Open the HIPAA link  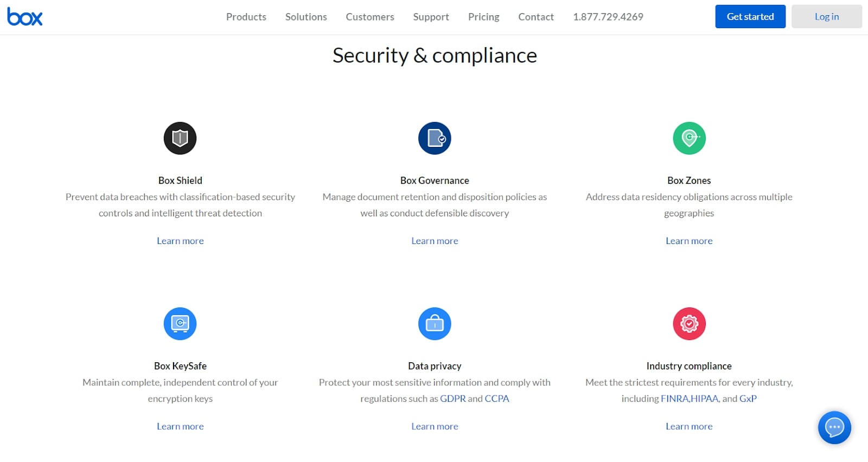pos(705,399)
